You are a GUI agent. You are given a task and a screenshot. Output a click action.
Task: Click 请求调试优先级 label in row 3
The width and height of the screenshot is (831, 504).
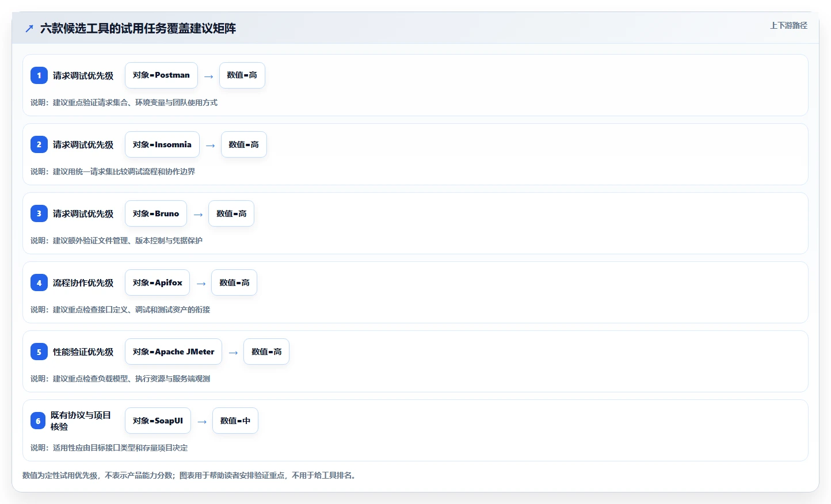(x=83, y=213)
